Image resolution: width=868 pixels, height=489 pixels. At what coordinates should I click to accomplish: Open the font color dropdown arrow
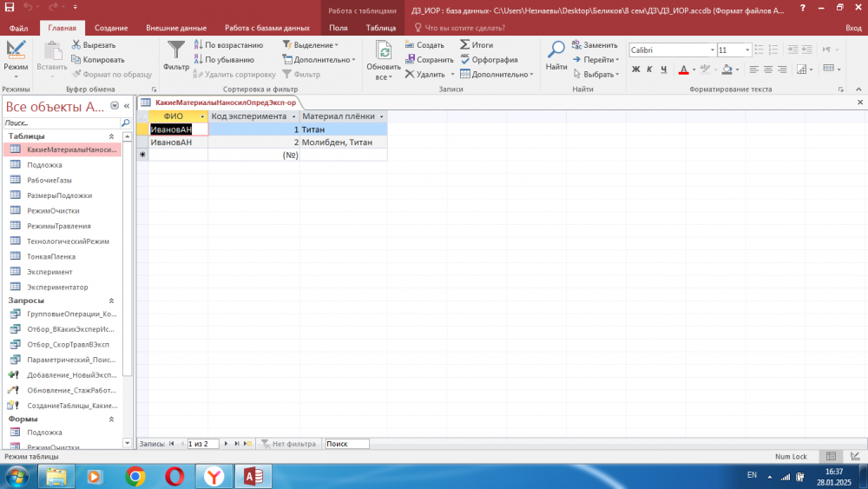click(x=694, y=69)
